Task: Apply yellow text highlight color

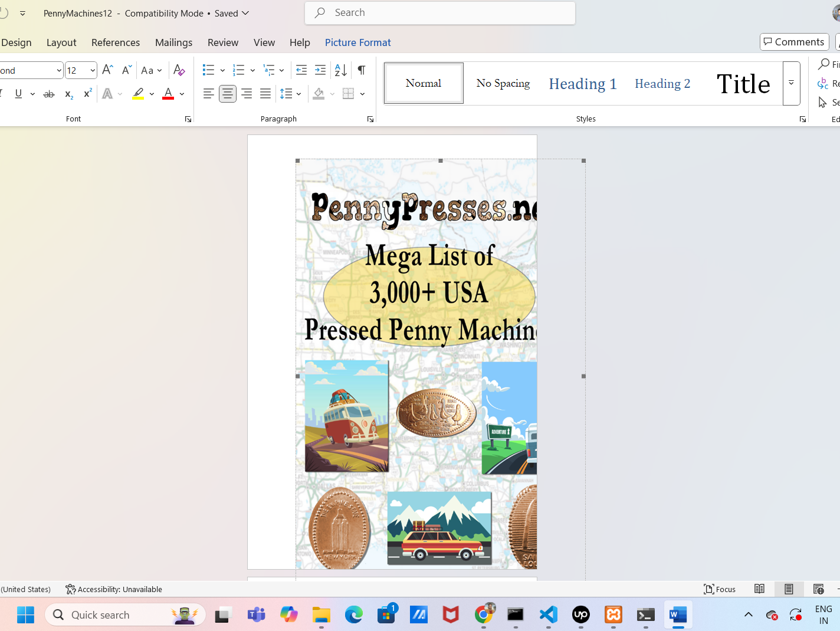Action: pyautogui.click(x=138, y=94)
